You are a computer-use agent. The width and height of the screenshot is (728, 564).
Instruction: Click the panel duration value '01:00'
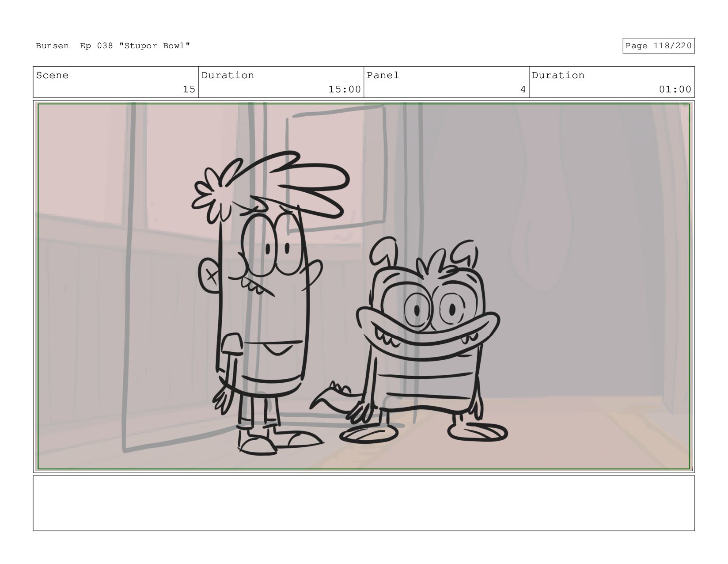[675, 89]
